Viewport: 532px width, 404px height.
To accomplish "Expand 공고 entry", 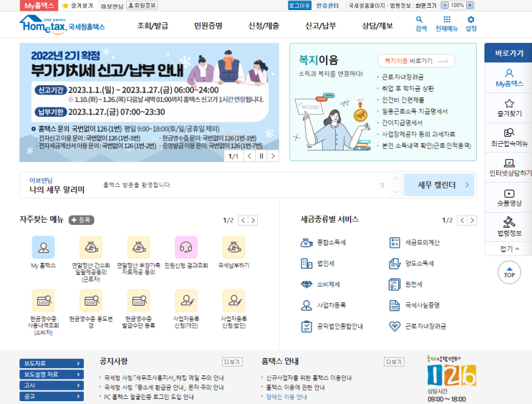I will click(x=52, y=396).
